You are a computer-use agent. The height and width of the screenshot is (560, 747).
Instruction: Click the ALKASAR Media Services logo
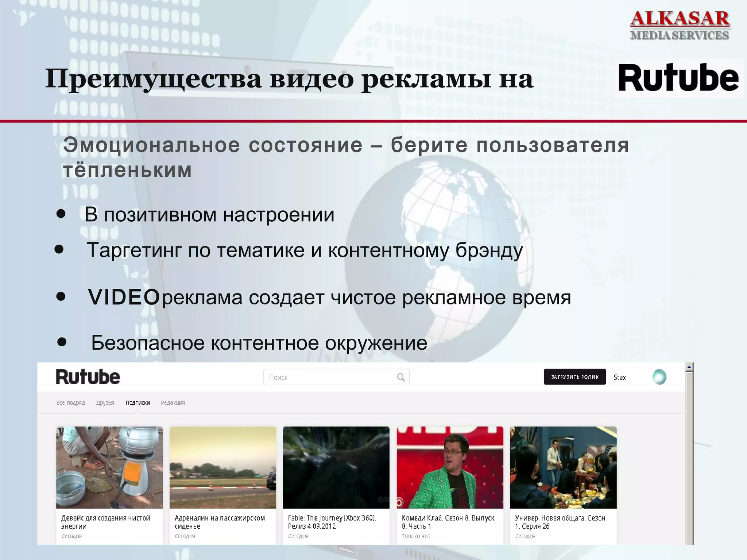coord(680,25)
